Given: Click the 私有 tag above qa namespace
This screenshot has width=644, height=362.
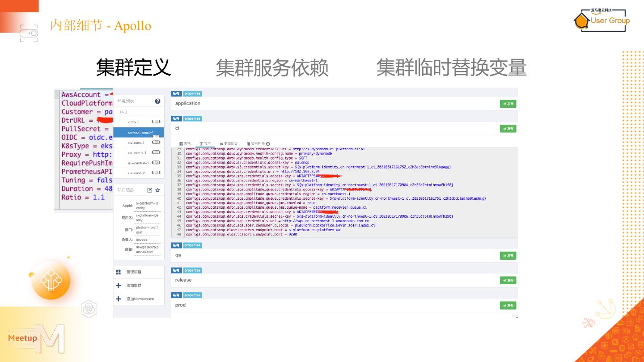Looking at the screenshot, I should 176,245.
